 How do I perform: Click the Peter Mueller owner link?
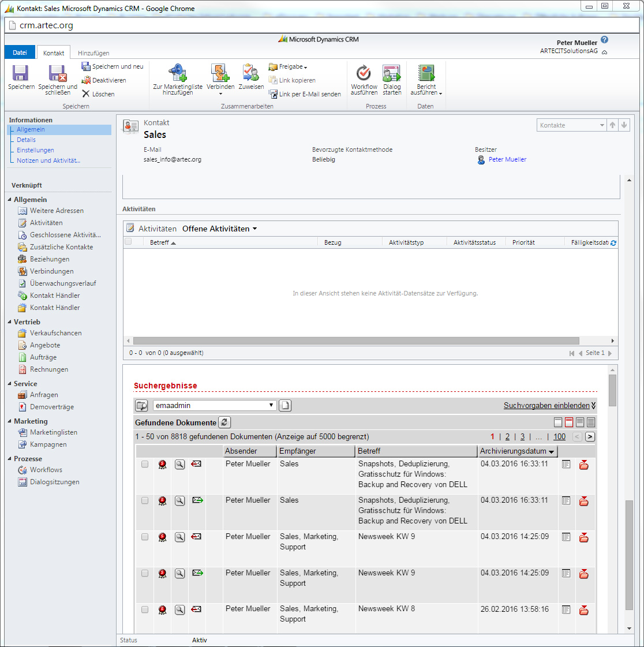pyautogui.click(x=507, y=160)
